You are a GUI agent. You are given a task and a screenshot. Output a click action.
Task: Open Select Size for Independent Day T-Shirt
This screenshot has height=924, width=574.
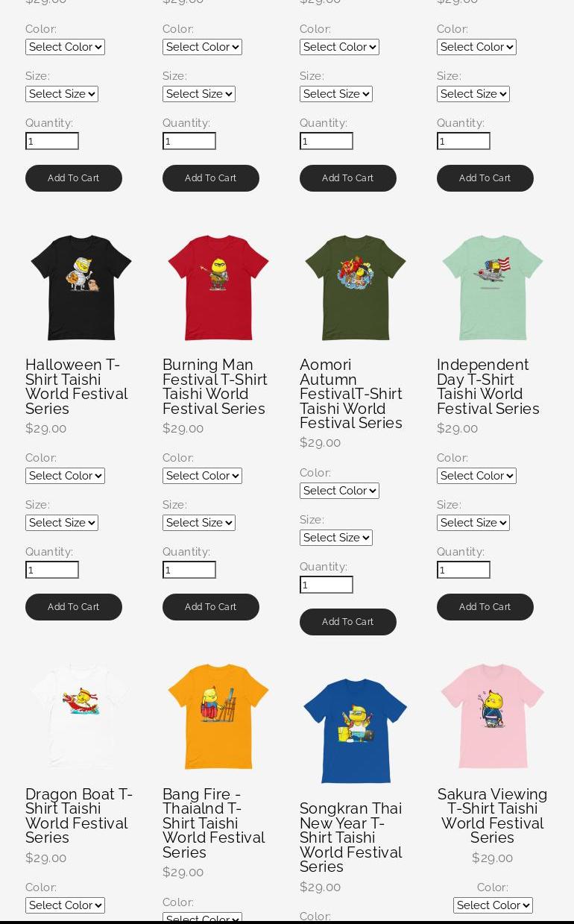(x=473, y=523)
